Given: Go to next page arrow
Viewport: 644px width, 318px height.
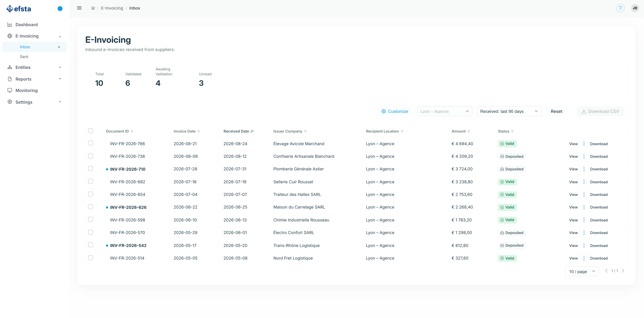Looking at the screenshot, I should (623, 271).
